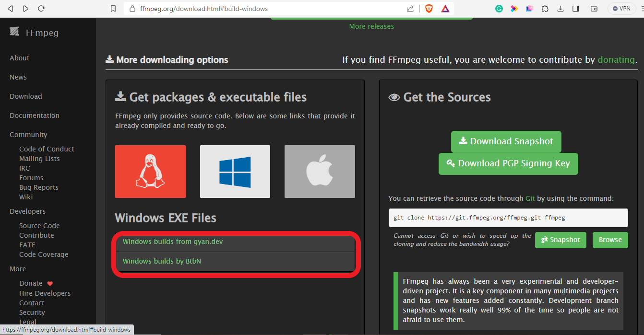Open the Brave Wallet icon

coord(594,9)
